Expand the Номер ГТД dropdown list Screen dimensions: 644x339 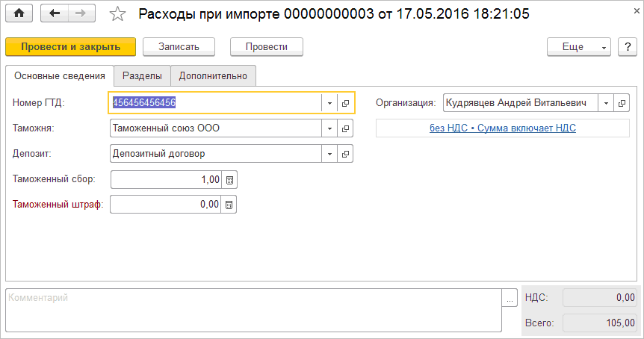329,103
